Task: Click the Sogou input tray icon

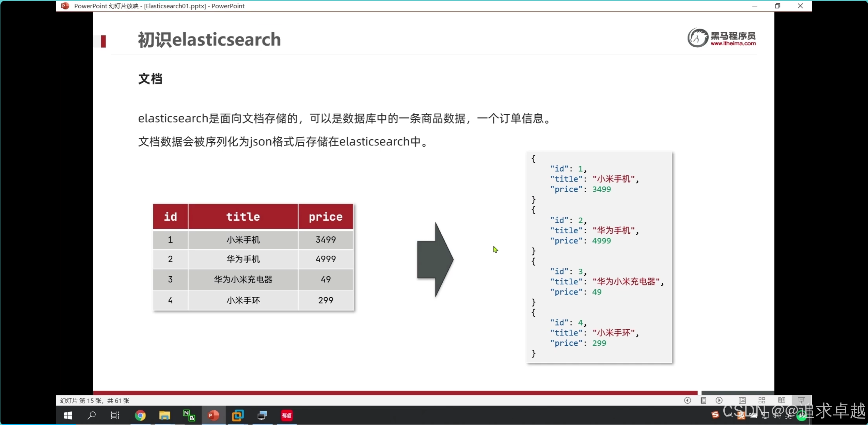Action: (x=715, y=415)
